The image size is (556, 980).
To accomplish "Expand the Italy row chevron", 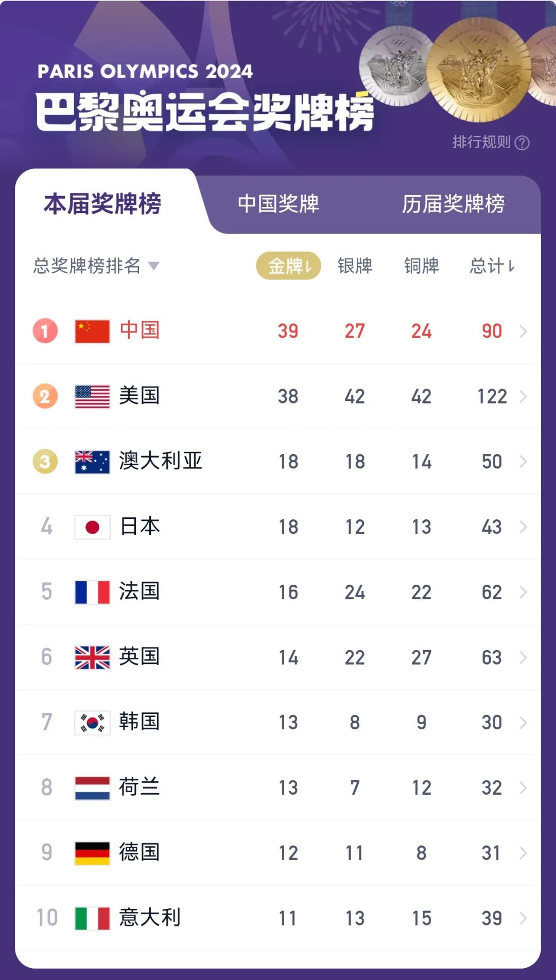I will (x=523, y=918).
